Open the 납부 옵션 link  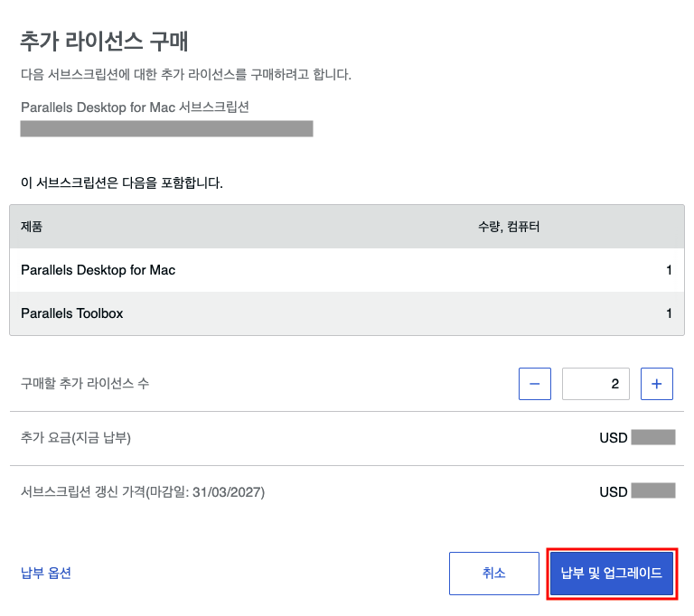(46, 573)
